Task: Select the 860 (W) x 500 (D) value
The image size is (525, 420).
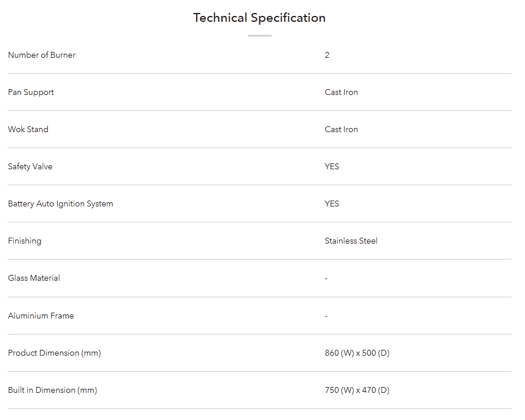Action: pos(357,353)
